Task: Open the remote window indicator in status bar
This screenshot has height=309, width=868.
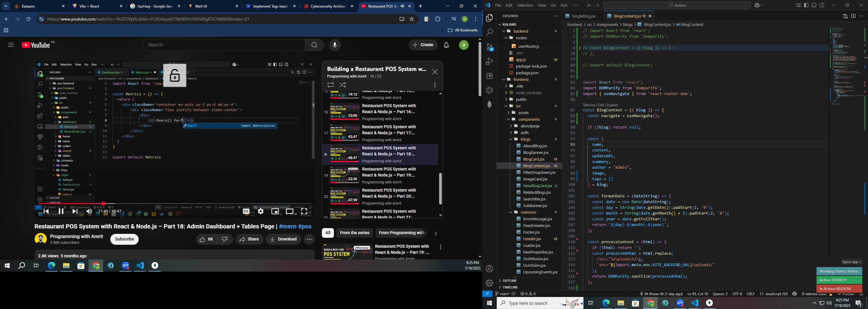Action: 487,294
